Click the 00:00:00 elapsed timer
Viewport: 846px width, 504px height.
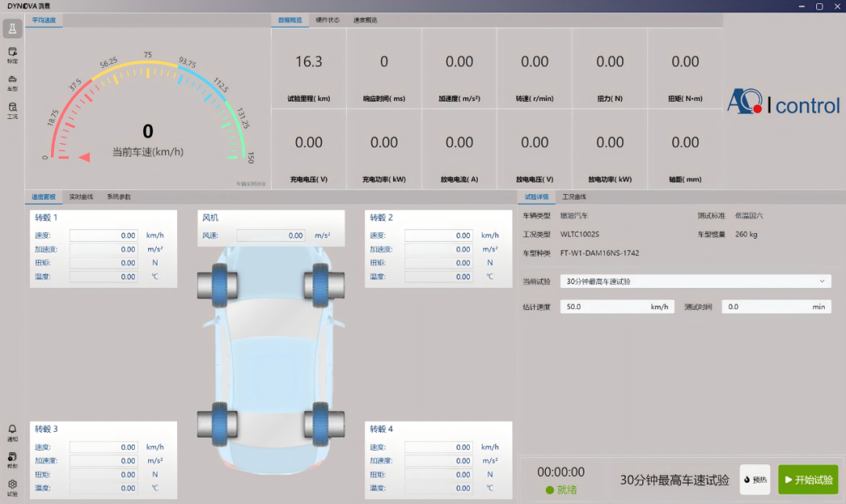click(561, 472)
